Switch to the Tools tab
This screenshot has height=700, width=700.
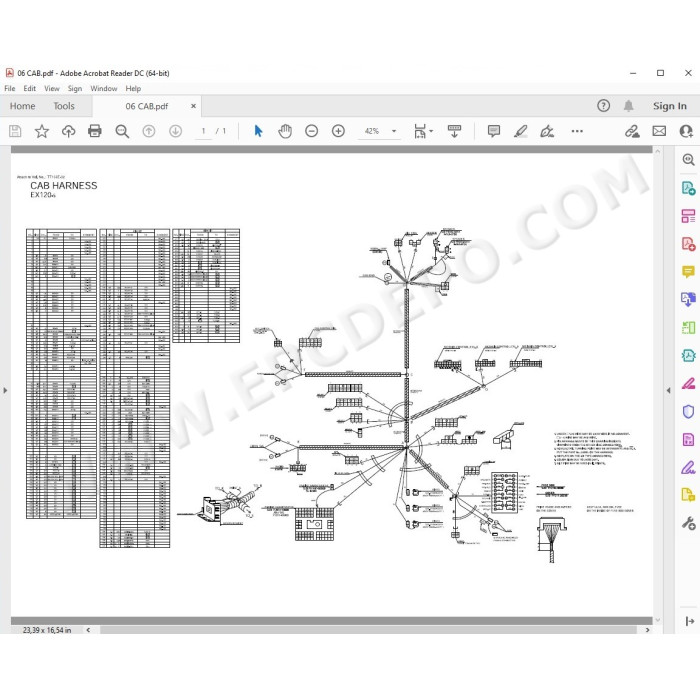coord(64,106)
